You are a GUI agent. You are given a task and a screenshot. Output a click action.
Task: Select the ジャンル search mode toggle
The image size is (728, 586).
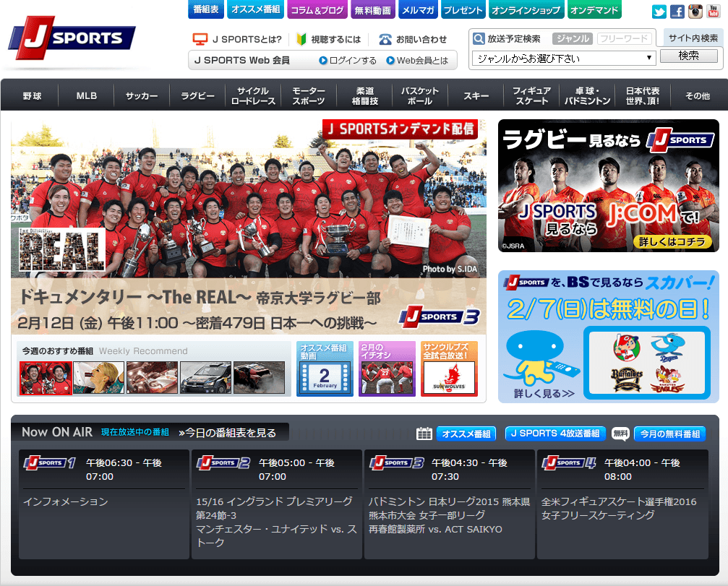point(573,38)
